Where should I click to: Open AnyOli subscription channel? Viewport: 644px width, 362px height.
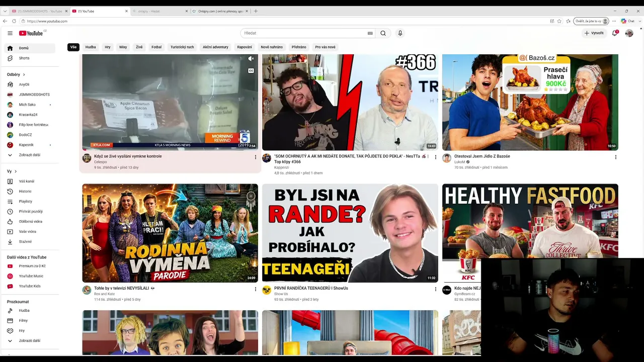point(30,84)
